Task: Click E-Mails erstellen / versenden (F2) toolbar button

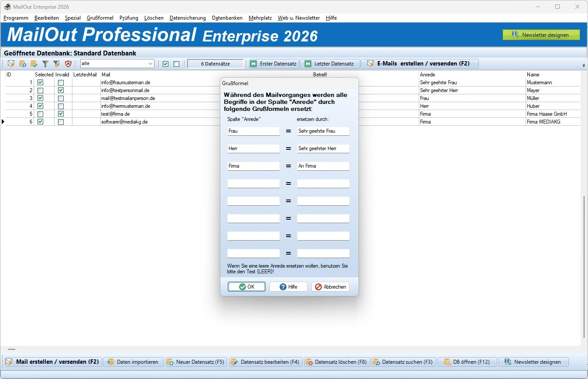Action: [x=420, y=64]
